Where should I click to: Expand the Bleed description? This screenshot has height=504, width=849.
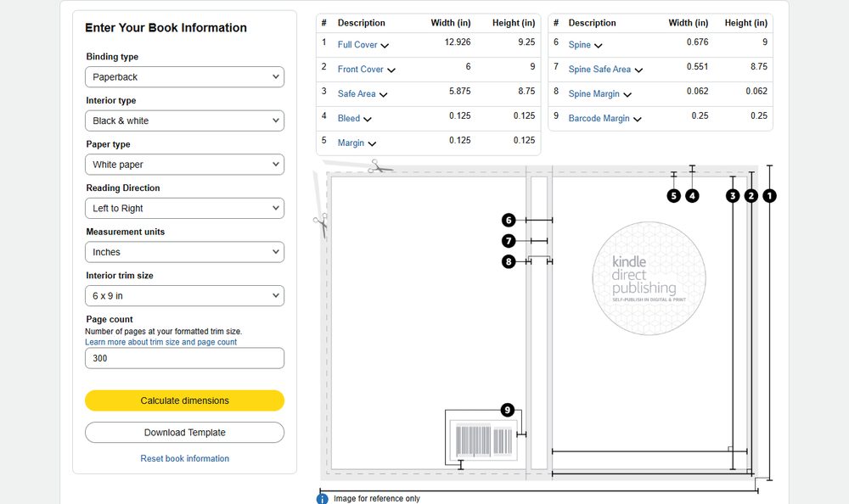coord(355,119)
